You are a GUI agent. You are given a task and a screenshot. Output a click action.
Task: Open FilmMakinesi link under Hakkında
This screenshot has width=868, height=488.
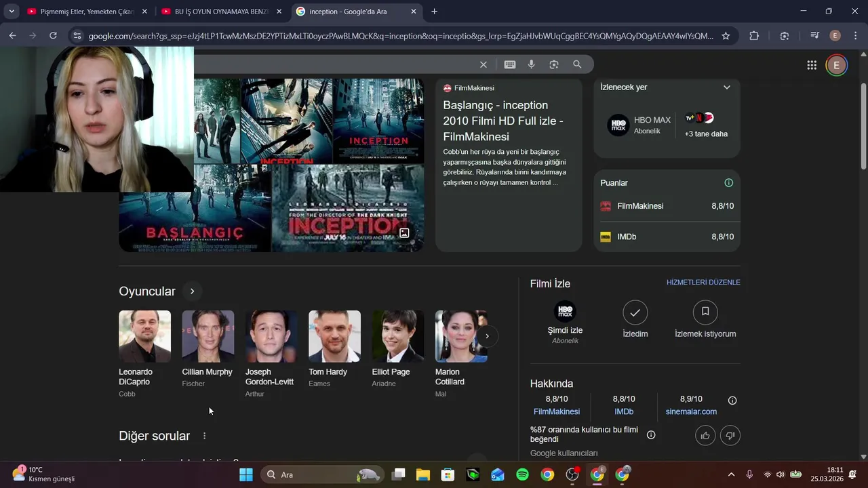tap(557, 411)
